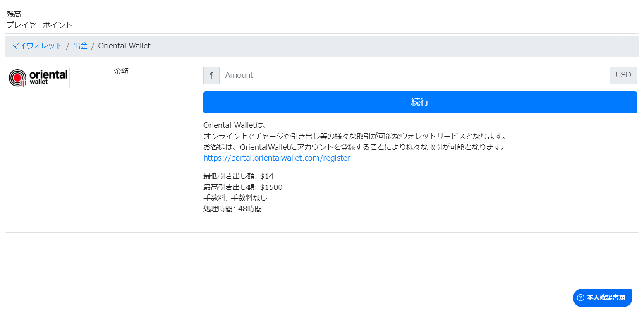
Task: Click the line starting お客様は、OrientalWallet
Action: click(x=354, y=147)
